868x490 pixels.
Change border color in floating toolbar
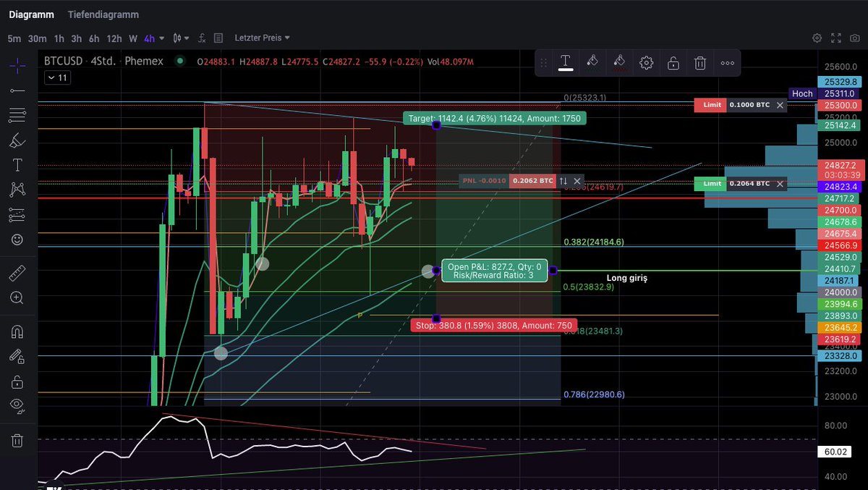tap(619, 63)
